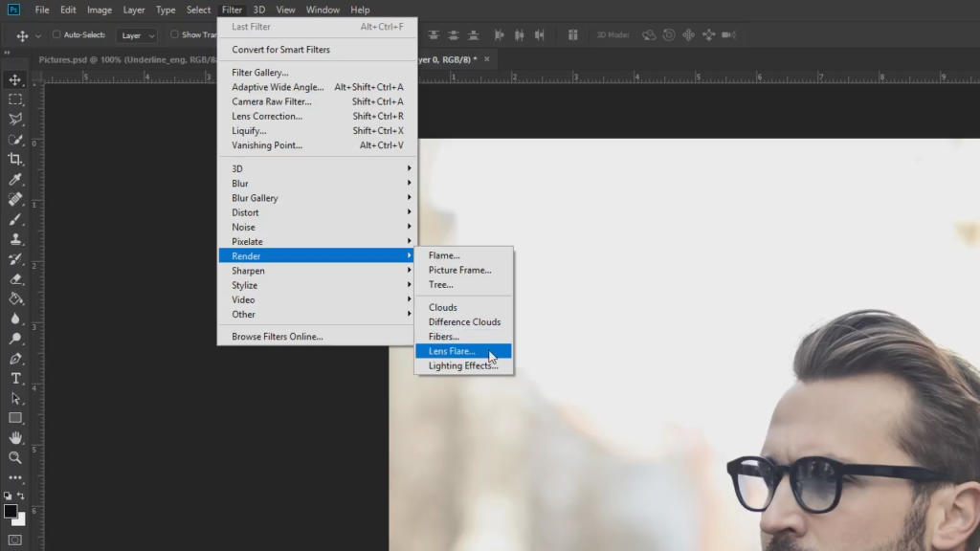Image resolution: width=980 pixels, height=551 pixels.
Task: Select the Hand tool
Action: 15,437
